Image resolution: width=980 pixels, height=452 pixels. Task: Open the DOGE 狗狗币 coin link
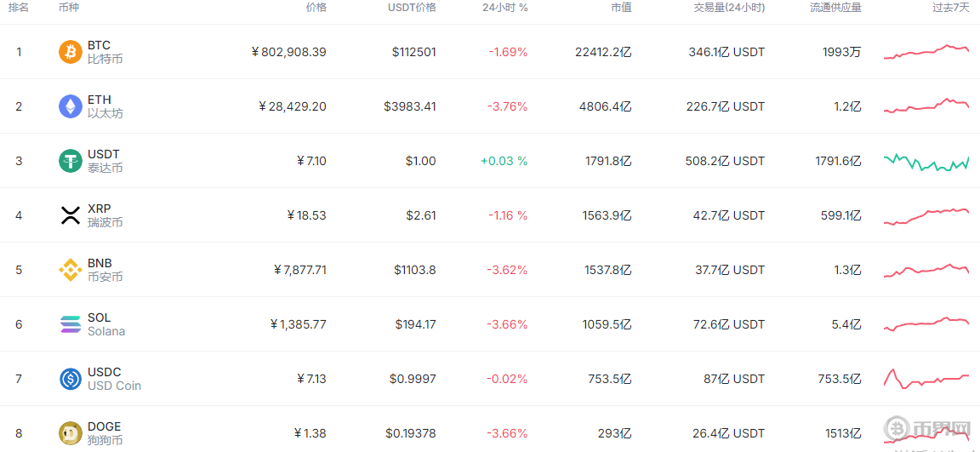[x=105, y=433]
